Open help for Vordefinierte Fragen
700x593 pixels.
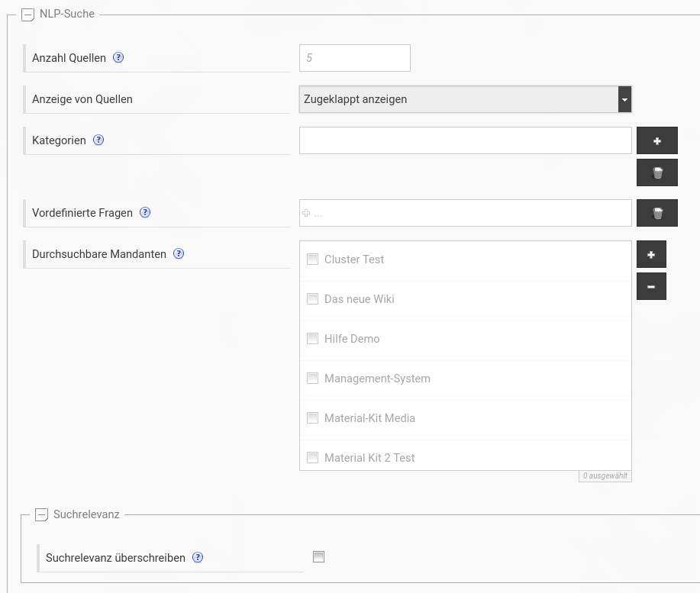pos(145,212)
